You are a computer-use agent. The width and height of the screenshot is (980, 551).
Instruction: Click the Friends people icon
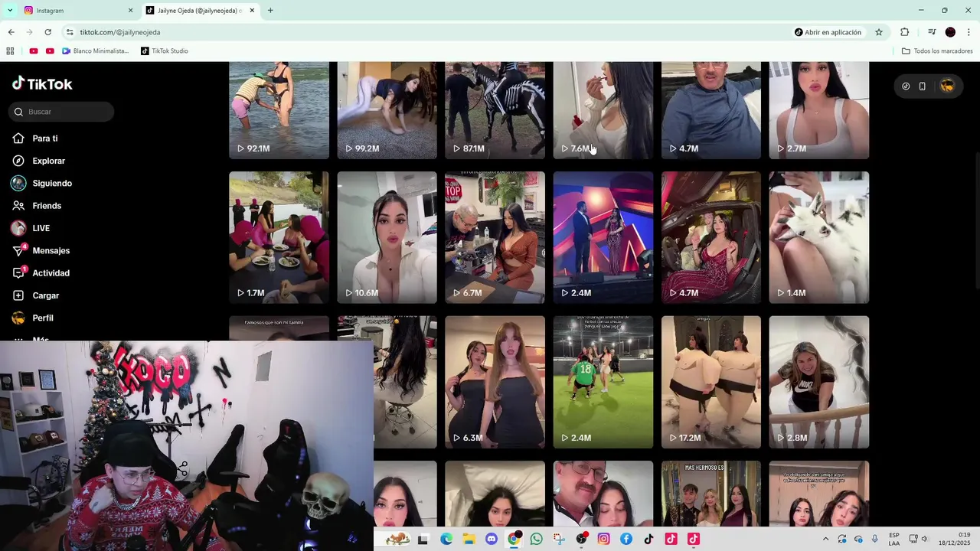pyautogui.click(x=18, y=206)
